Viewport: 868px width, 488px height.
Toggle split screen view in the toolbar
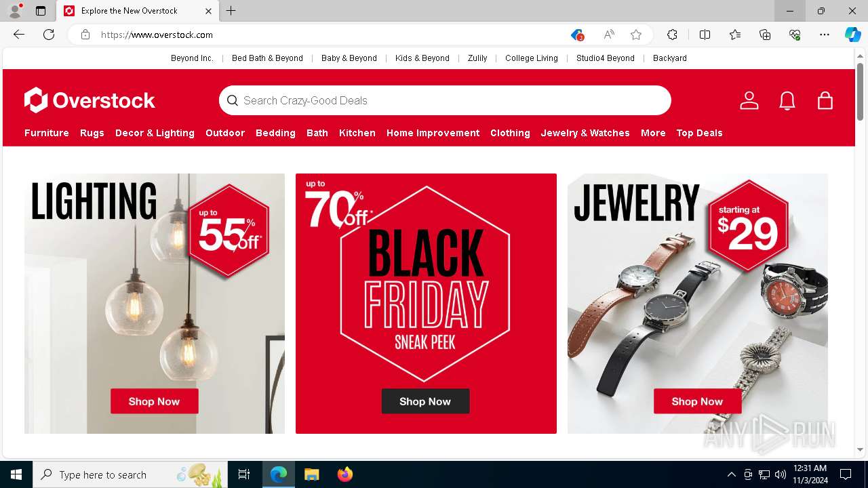pyautogui.click(x=705, y=35)
